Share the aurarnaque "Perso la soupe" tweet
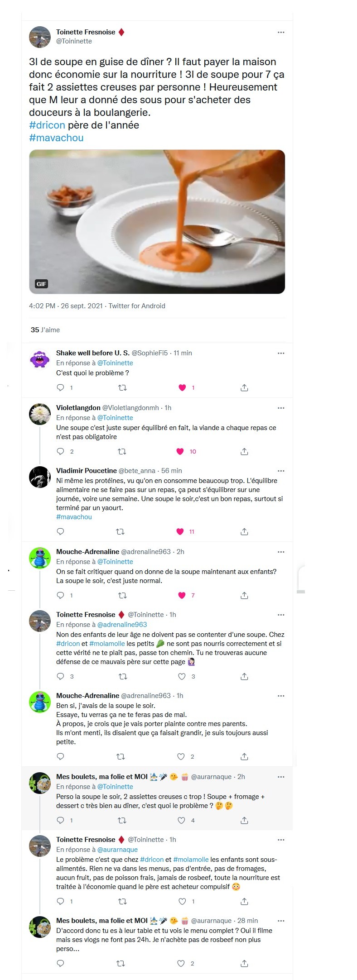Screen dimensions: 357x980 [244, 820]
